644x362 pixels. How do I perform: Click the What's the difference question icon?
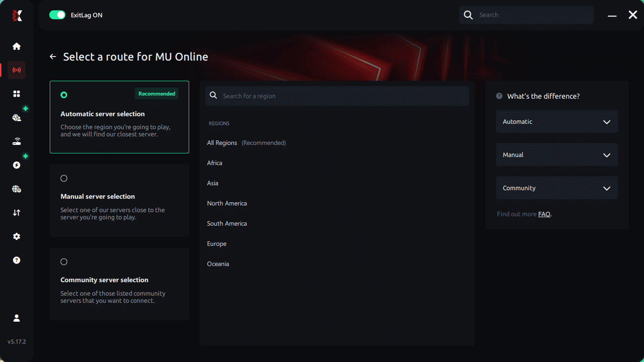point(499,96)
